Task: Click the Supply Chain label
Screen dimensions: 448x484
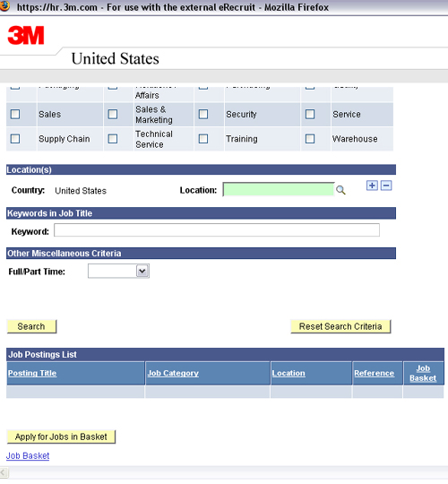Action: click(x=65, y=139)
